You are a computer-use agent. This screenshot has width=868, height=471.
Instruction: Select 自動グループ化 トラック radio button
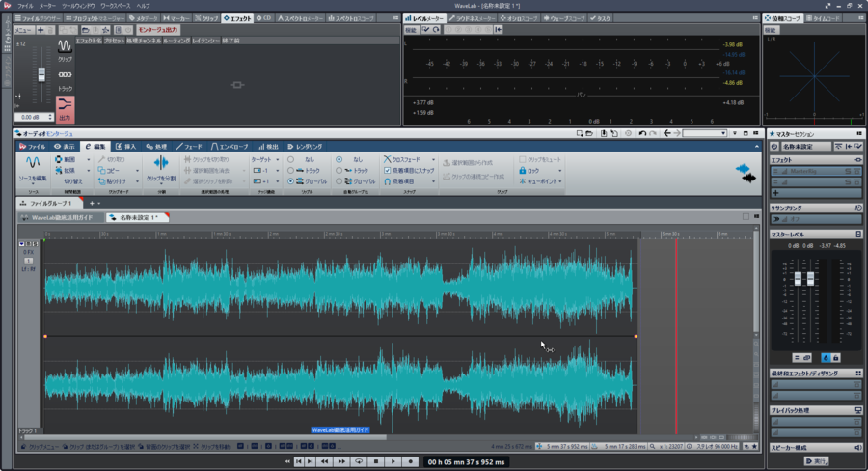pos(339,171)
